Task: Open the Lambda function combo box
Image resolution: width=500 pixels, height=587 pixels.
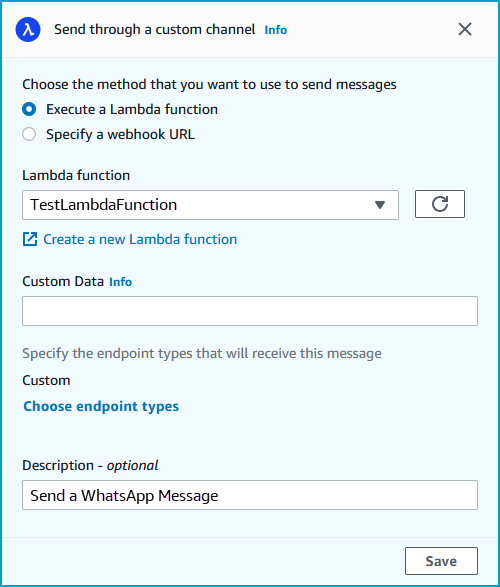Action: [x=210, y=205]
